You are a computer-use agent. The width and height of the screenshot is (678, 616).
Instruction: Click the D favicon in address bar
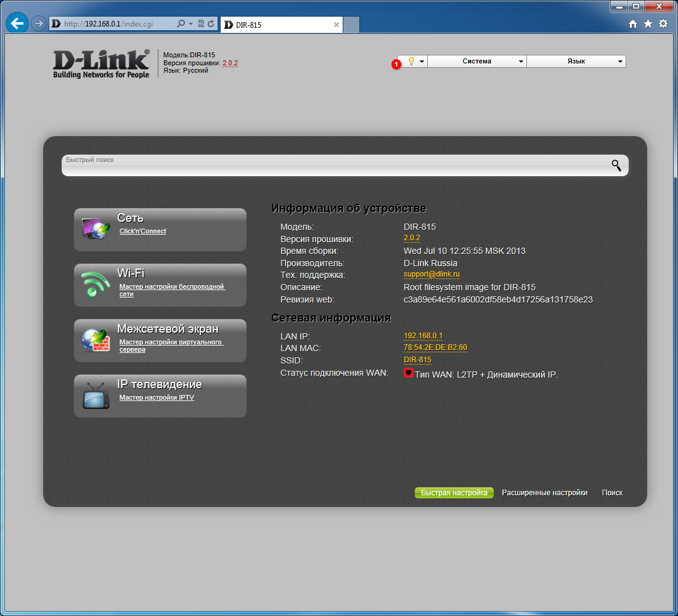coord(55,24)
